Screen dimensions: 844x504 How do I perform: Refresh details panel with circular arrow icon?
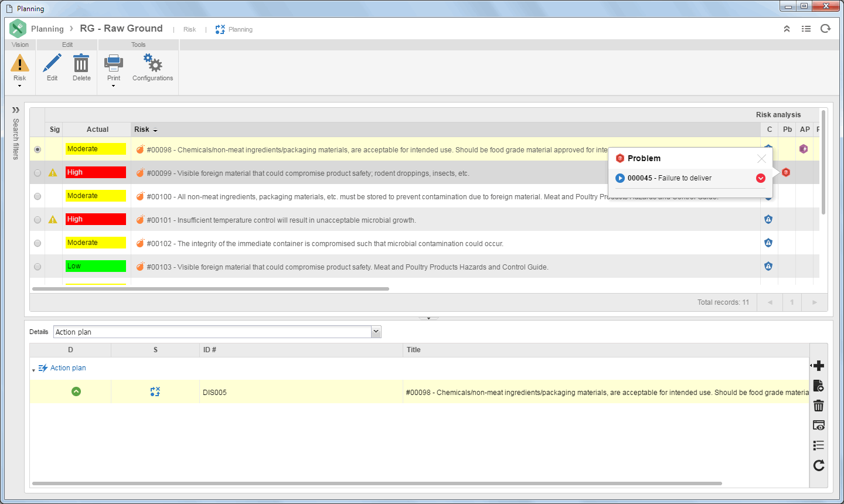[x=819, y=465]
